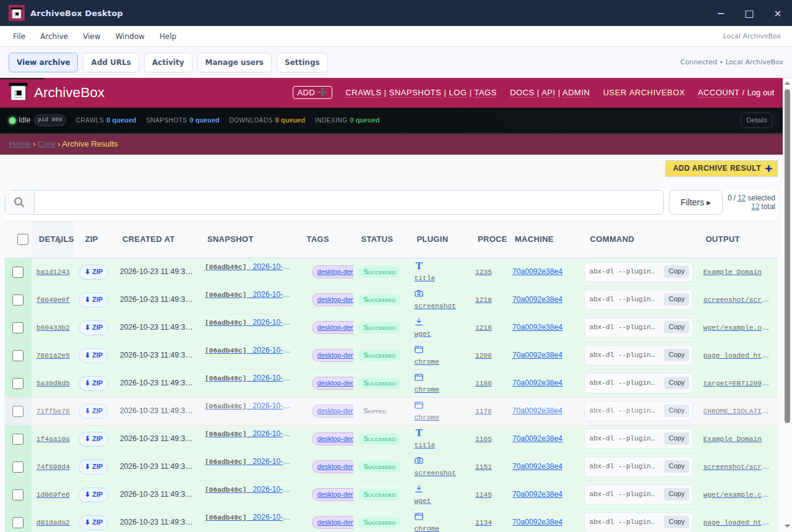This screenshot has width=792, height=532.
Task: Click the ArchiveBox logo icon in header
Action: pyautogui.click(x=19, y=93)
